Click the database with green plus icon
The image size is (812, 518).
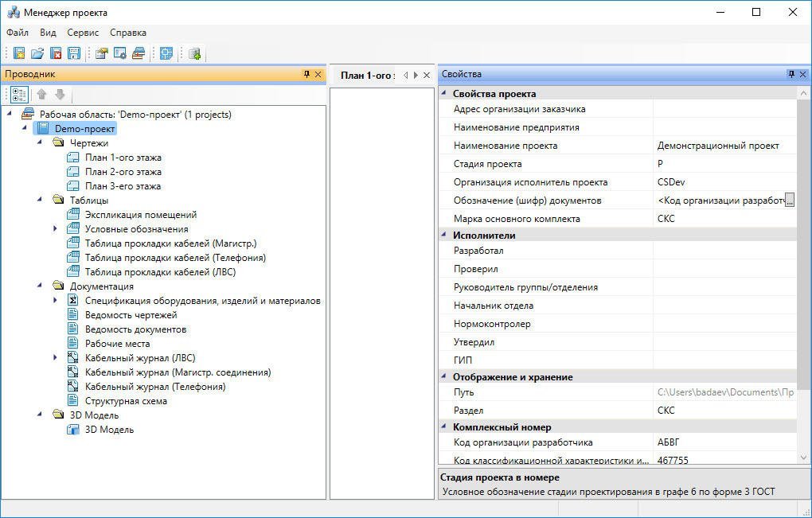point(194,53)
